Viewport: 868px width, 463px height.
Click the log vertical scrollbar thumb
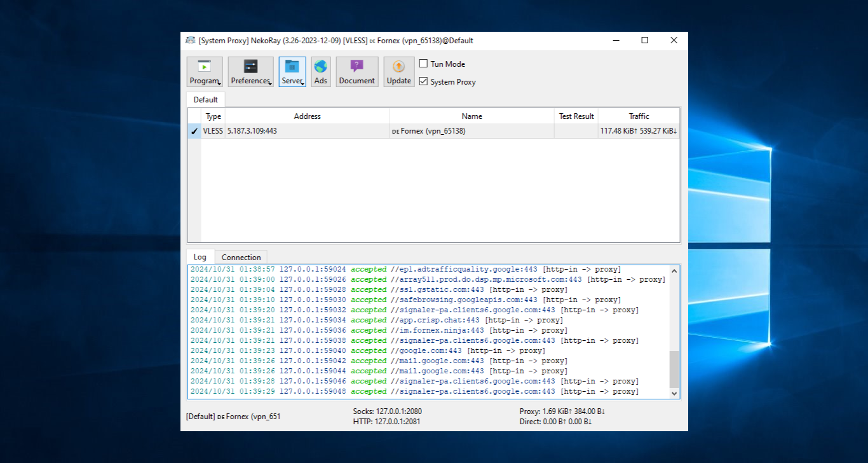click(674, 369)
